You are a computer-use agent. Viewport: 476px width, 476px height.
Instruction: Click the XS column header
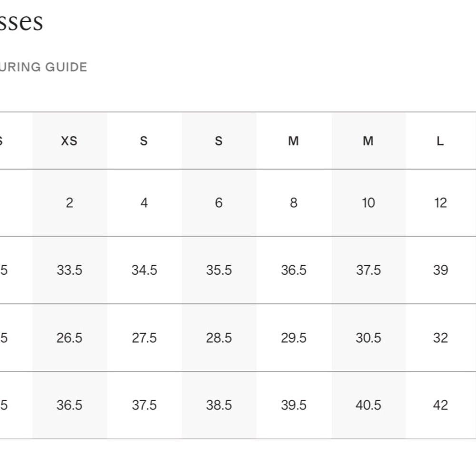69,141
